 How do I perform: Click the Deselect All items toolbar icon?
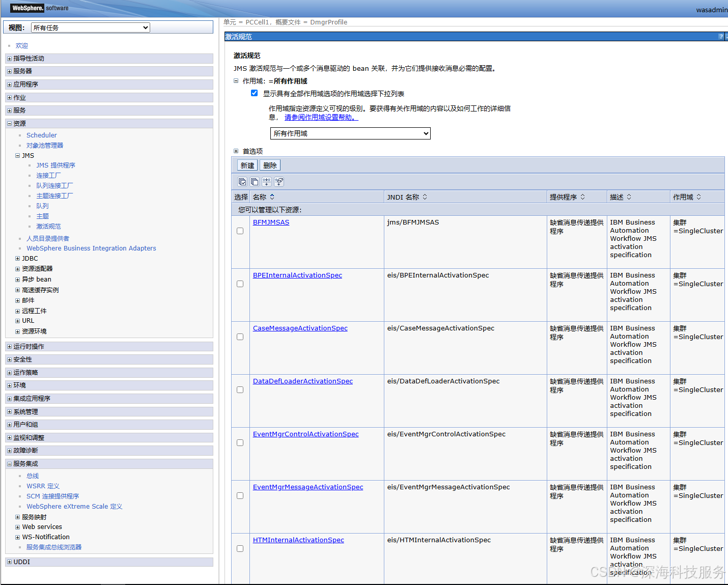[255, 182]
